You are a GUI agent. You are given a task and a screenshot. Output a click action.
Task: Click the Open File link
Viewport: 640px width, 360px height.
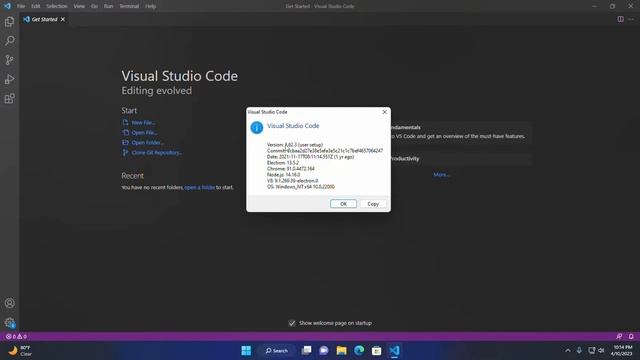144,133
